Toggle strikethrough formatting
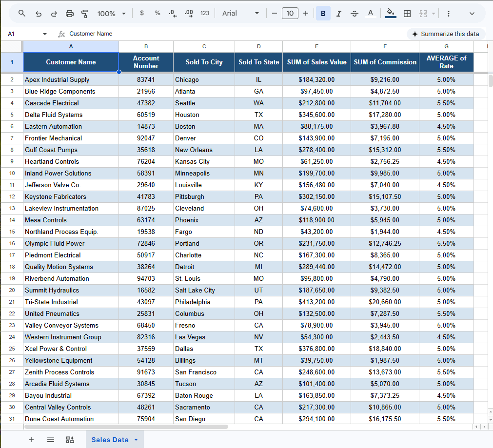493x448 pixels. tap(355, 14)
